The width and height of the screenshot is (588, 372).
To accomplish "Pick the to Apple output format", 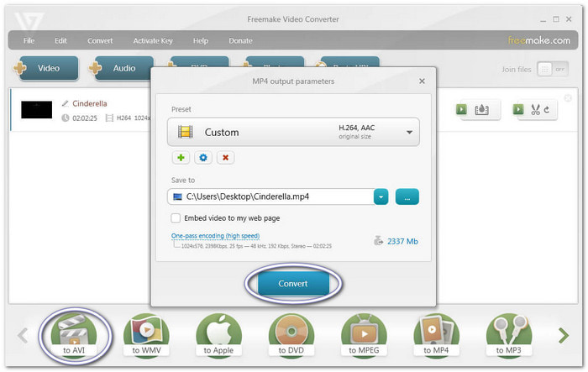I will (x=218, y=334).
